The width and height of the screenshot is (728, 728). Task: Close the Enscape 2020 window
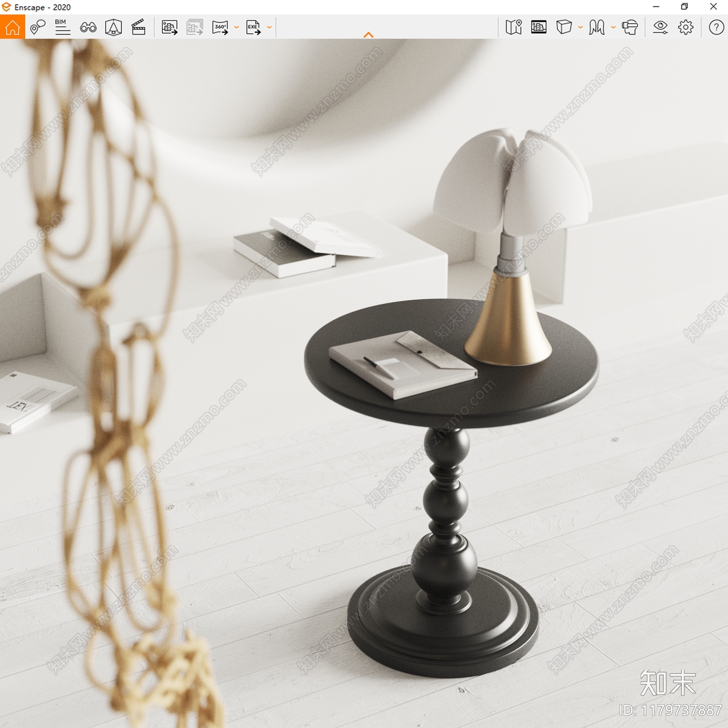(713, 7)
